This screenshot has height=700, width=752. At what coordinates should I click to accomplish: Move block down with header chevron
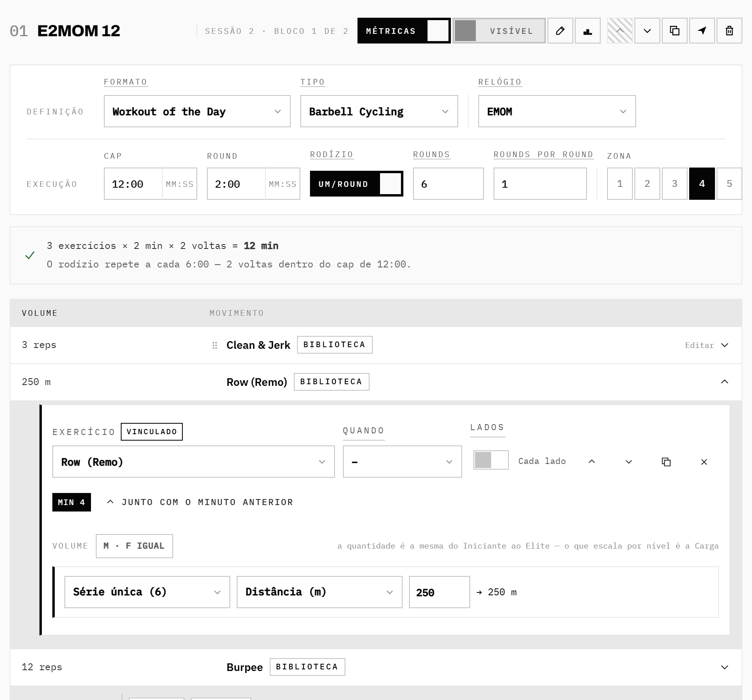point(647,31)
